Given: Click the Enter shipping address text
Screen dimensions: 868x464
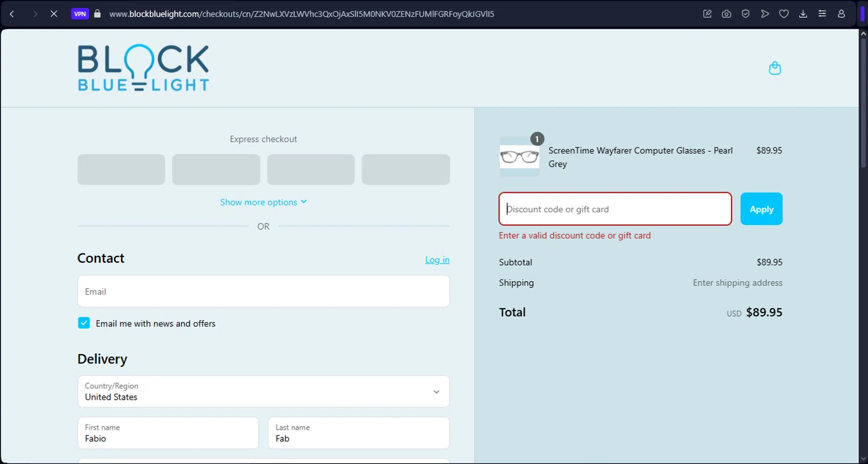Looking at the screenshot, I should (x=738, y=283).
